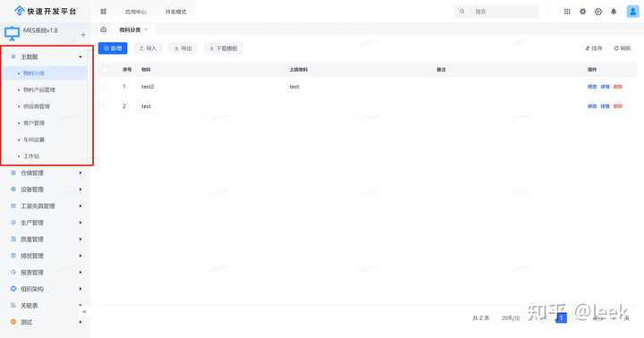Expand the 排班管理 arrow
Screen dimensions: 644x338
[80, 256]
